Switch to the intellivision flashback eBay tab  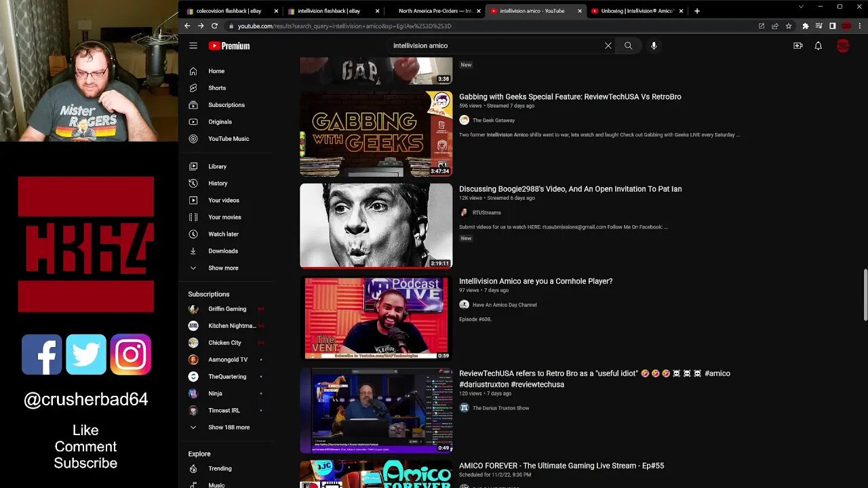(x=334, y=11)
